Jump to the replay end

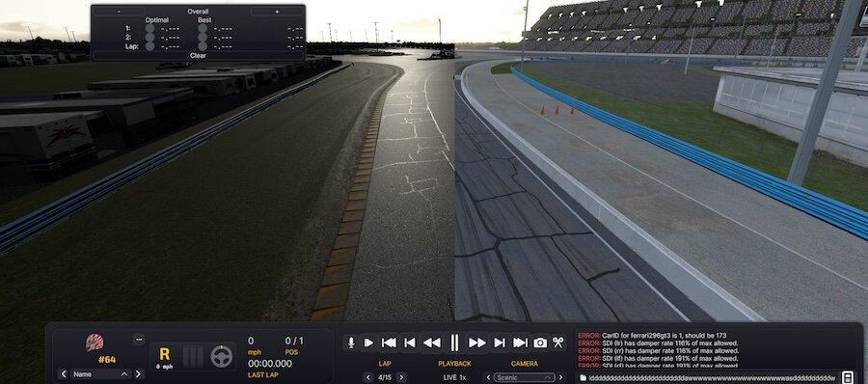(x=520, y=343)
